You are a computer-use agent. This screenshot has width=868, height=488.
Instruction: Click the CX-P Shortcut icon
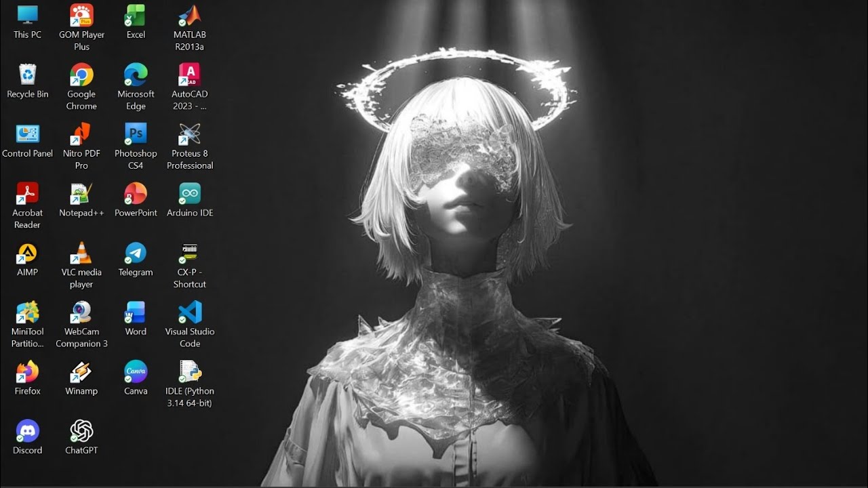(190, 253)
